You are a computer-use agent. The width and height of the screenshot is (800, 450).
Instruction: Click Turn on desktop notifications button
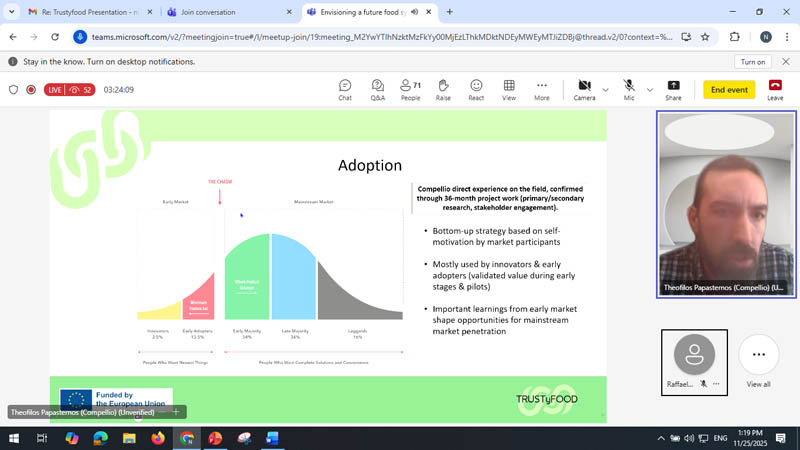tap(753, 62)
